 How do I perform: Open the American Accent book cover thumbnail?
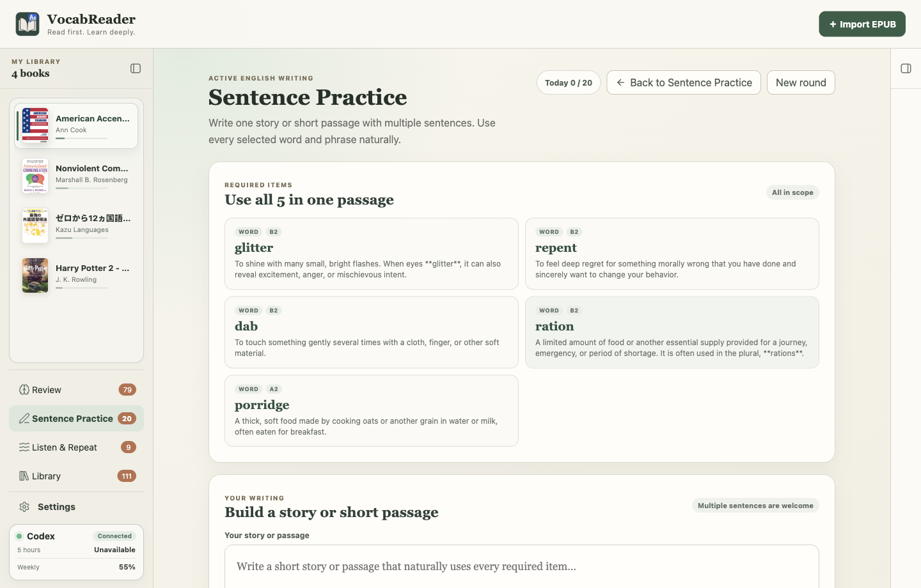point(35,125)
